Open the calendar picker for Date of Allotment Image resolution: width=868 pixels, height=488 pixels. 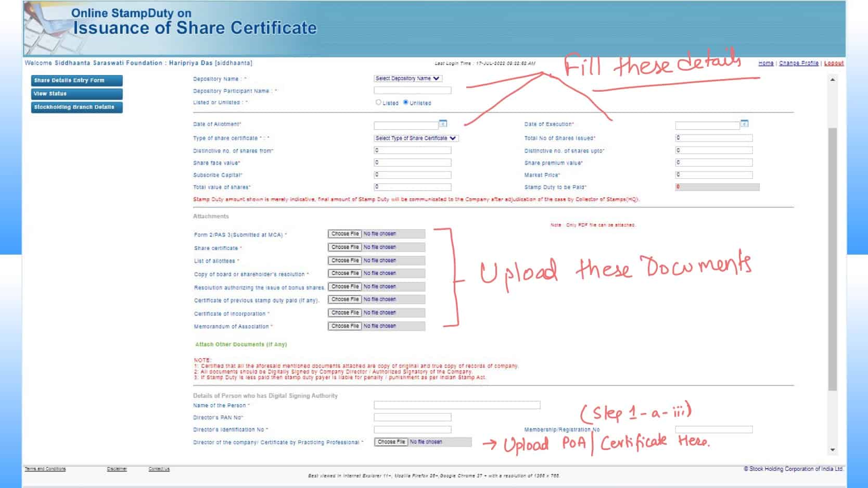click(443, 124)
